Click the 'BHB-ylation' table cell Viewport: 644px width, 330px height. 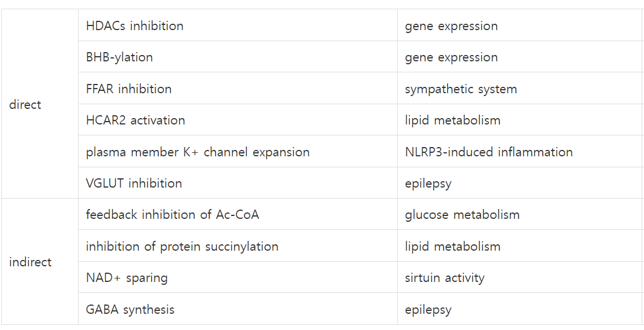[120, 57]
